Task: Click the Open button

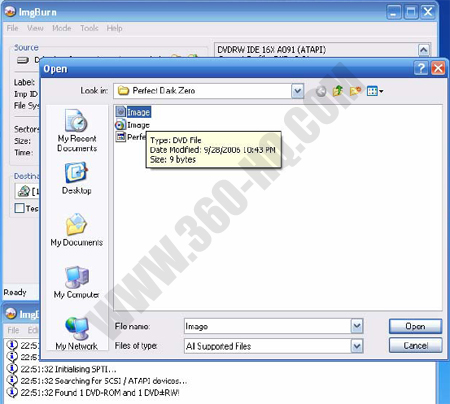Action: (x=415, y=326)
